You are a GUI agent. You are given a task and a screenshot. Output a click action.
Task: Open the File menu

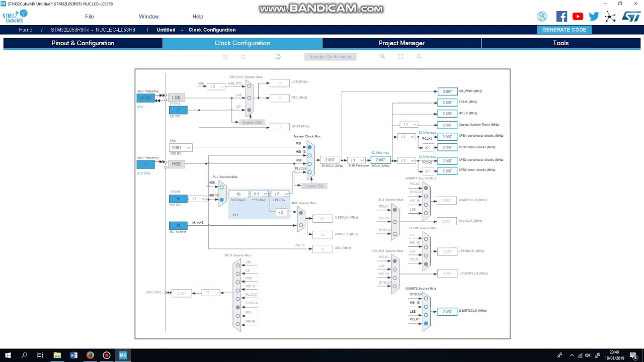coord(90,17)
